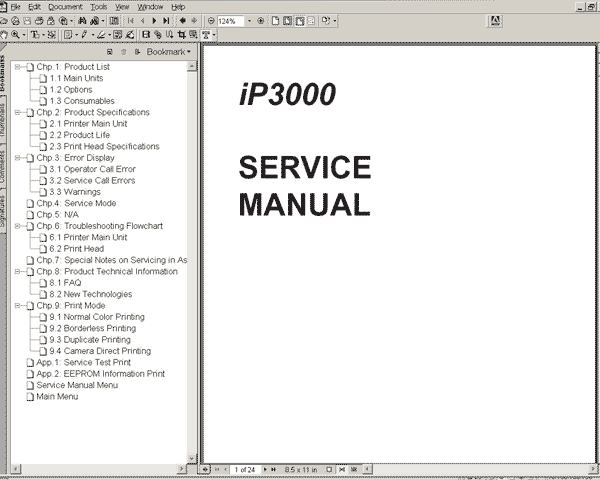Select the Article tool

[170, 35]
